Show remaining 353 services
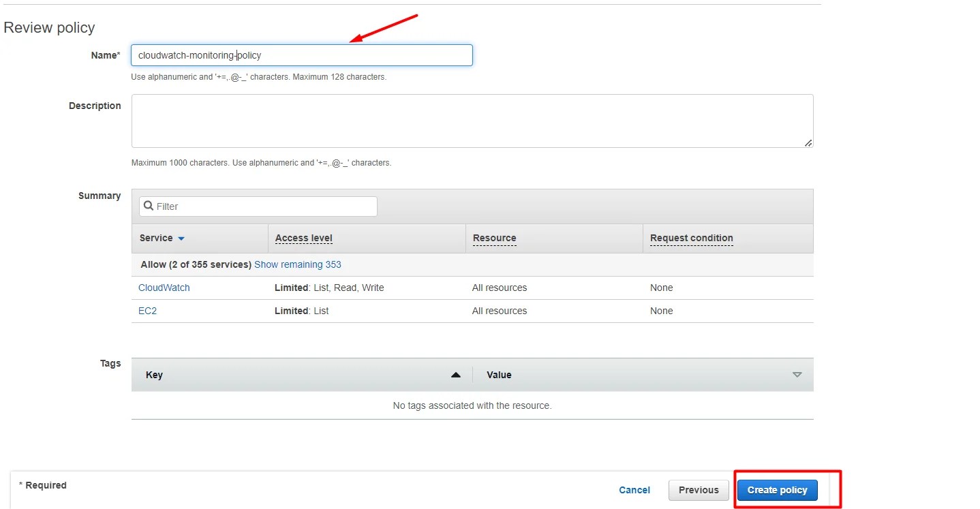The width and height of the screenshot is (980, 509). [x=298, y=264]
